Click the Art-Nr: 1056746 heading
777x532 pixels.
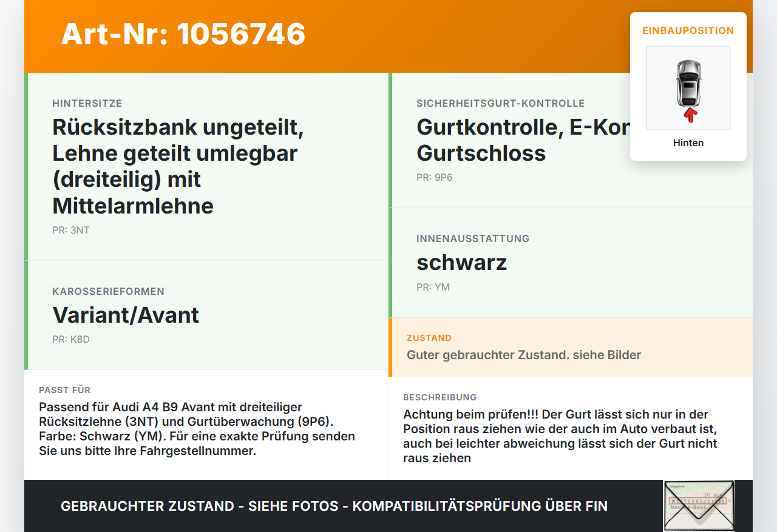pos(183,34)
